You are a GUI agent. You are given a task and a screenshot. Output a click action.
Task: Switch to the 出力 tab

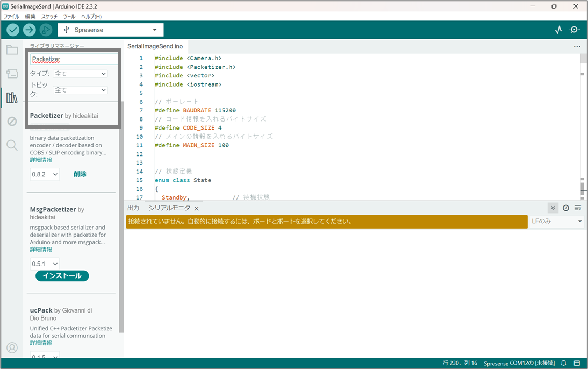pyautogui.click(x=133, y=208)
